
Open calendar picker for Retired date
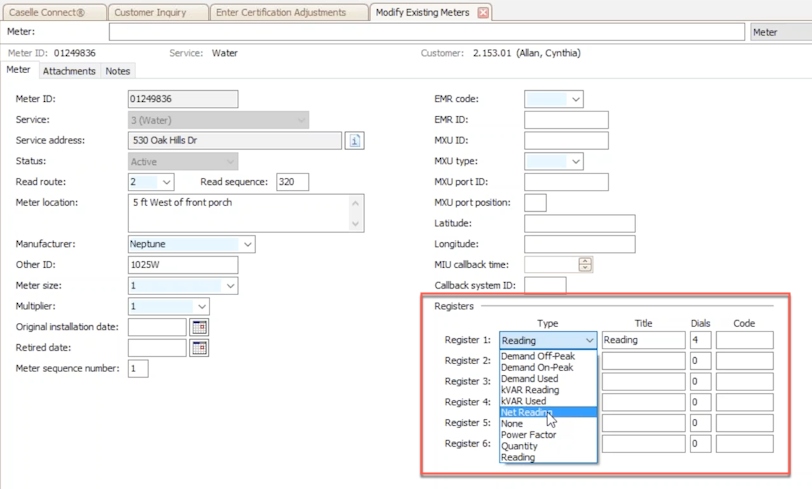coord(199,348)
